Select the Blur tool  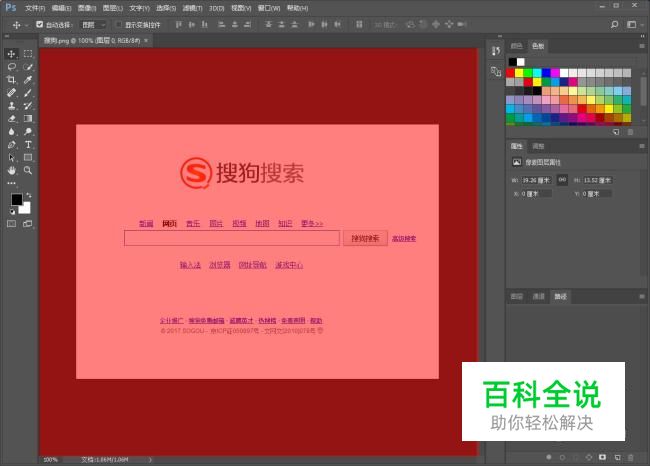(11, 131)
